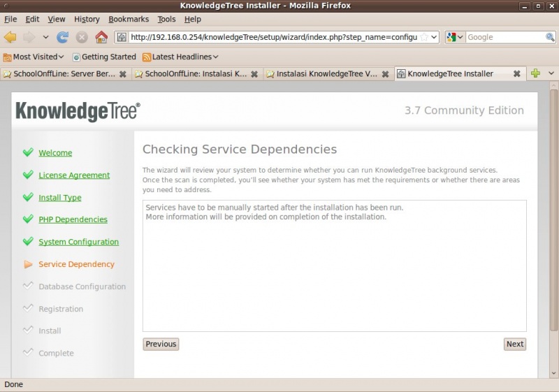Choose search engine via Google icon dropdown
The height and width of the screenshot is (392, 559).
pos(455,37)
